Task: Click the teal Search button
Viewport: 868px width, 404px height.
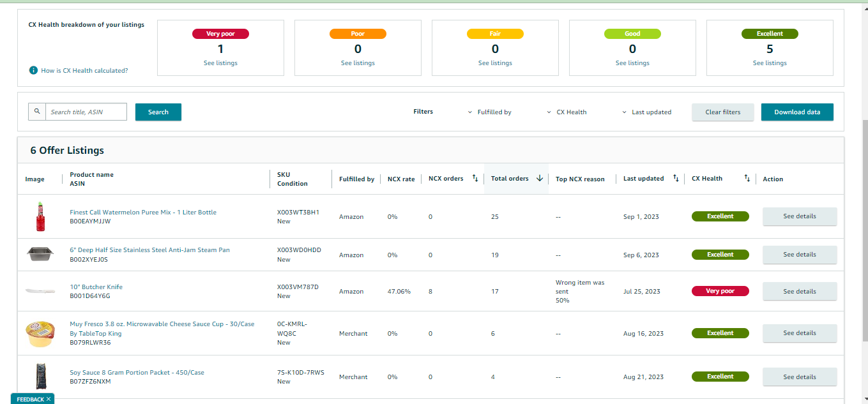Action: pos(158,112)
